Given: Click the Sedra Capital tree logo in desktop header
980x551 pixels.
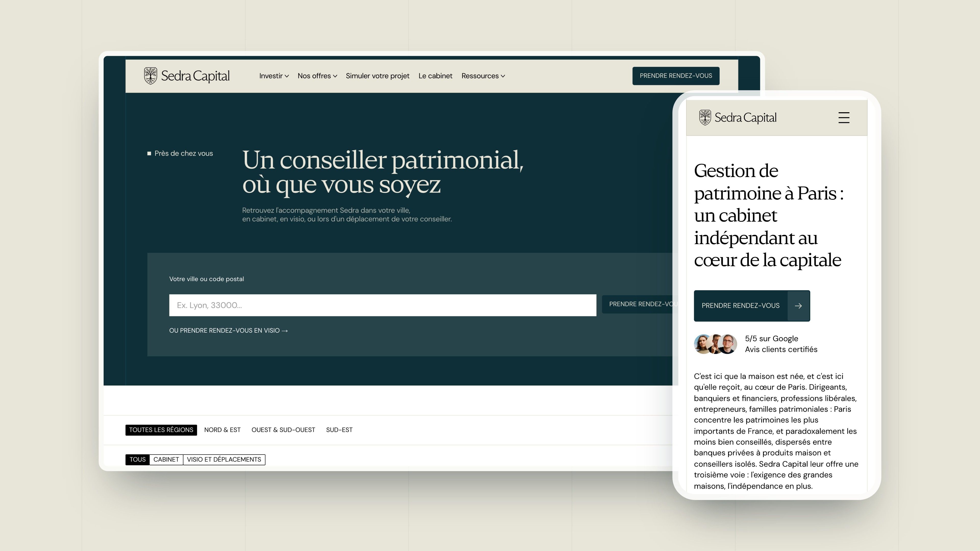Looking at the screenshot, I should tap(151, 76).
